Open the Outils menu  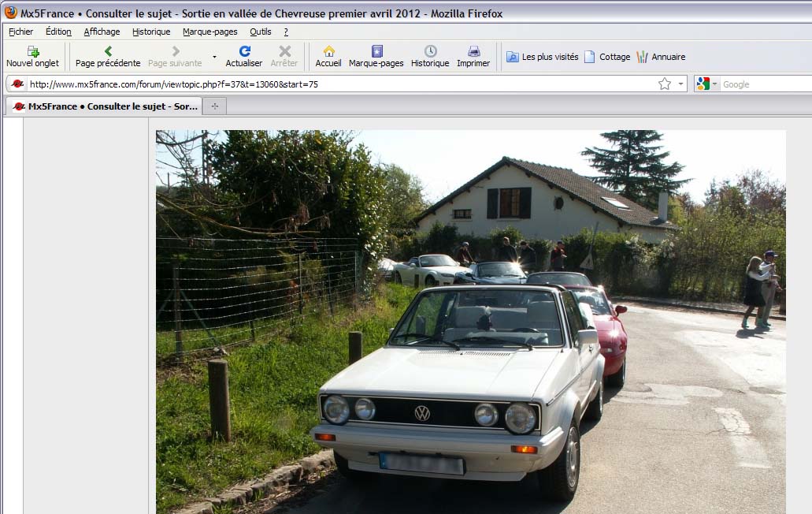click(x=261, y=32)
